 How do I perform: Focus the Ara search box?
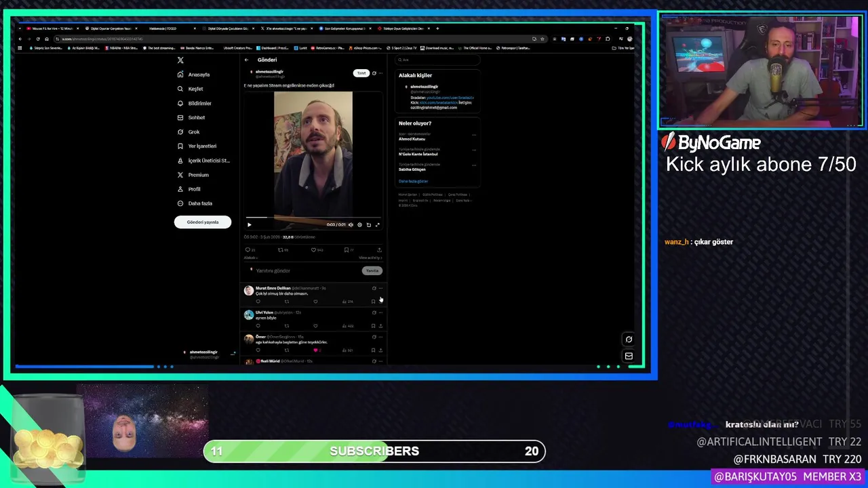[x=437, y=60]
